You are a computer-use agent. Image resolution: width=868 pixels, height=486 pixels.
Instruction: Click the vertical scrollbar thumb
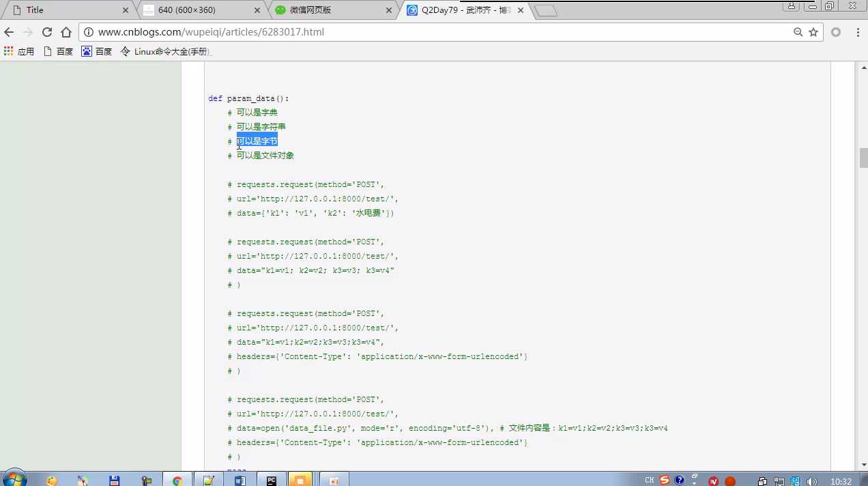[863, 158]
